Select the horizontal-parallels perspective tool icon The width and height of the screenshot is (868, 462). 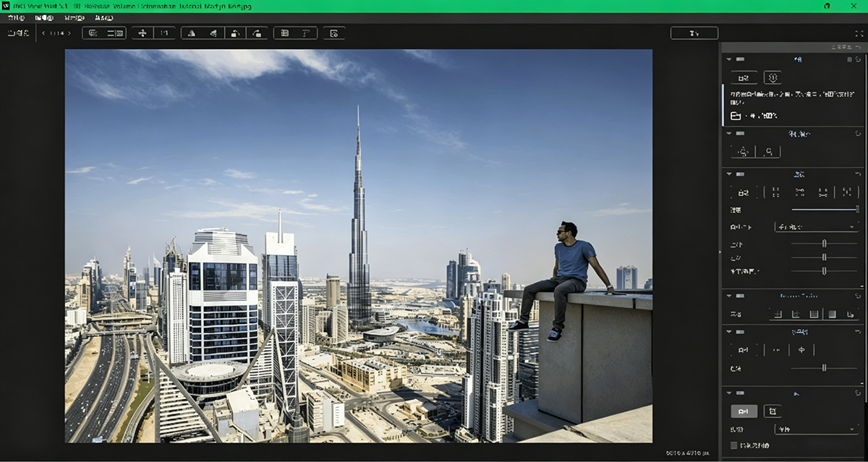point(799,192)
